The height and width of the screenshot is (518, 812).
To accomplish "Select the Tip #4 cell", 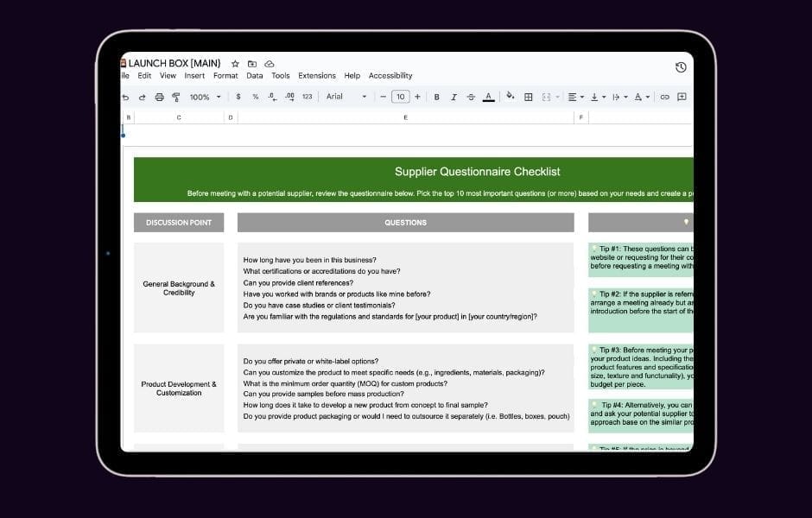I will [641, 415].
